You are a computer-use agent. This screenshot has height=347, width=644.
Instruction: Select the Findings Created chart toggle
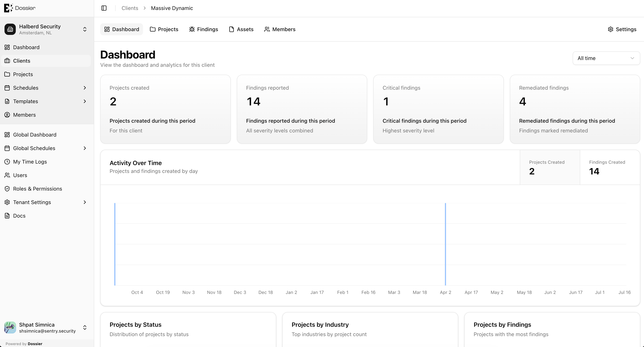tap(610, 167)
